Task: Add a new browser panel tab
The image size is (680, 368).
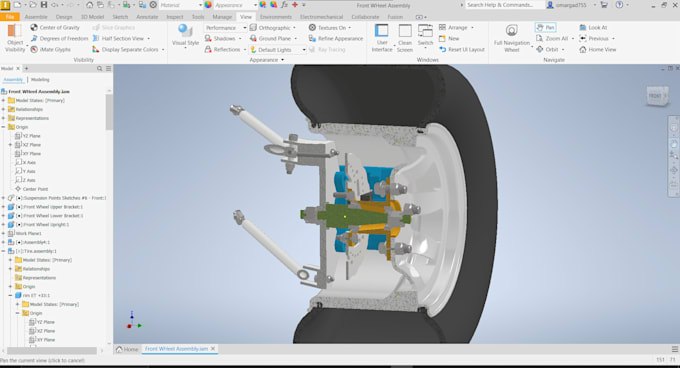Action: point(26,68)
